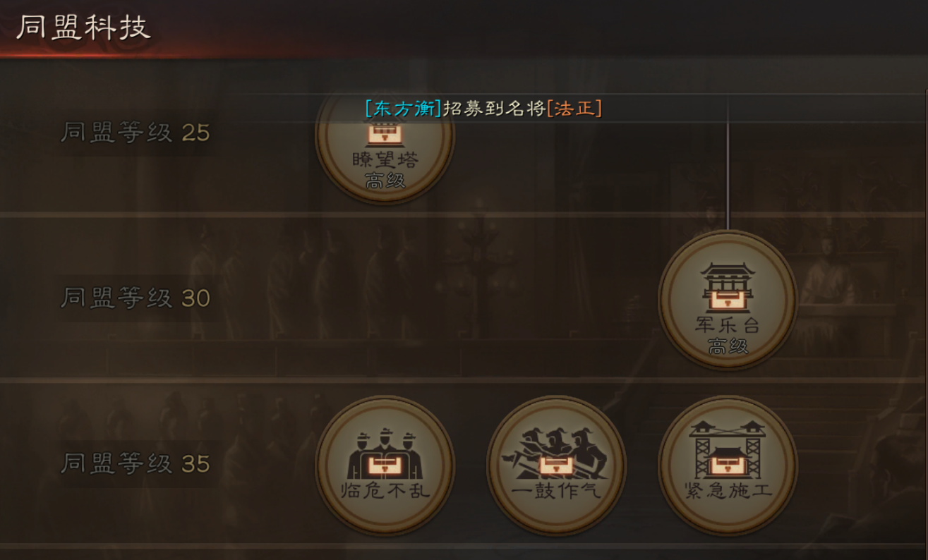928x560 pixels.
Task: Select the 紧急施工 technology node
Action: tap(728, 465)
